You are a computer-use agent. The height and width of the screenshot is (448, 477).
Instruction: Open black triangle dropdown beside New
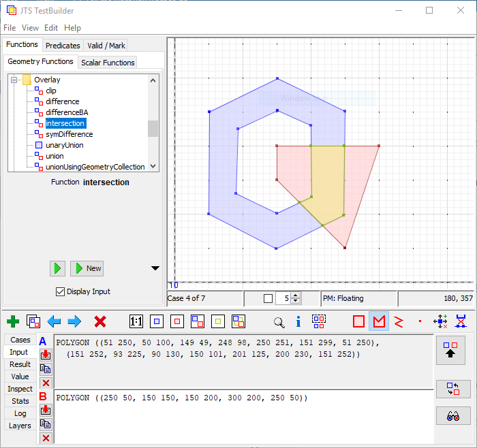tap(155, 268)
